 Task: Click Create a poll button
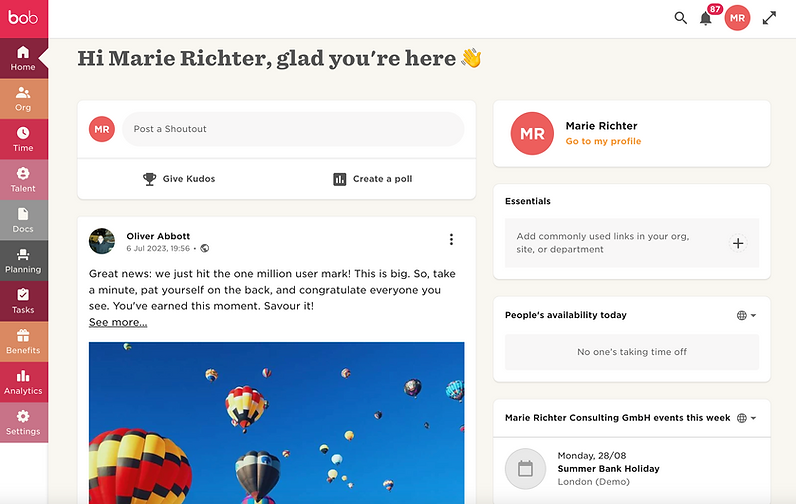[x=373, y=179]
